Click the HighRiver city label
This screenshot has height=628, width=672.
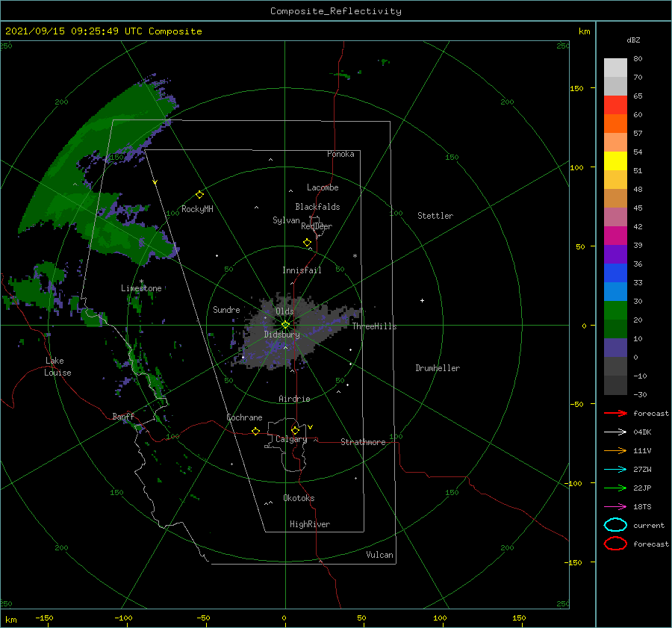(x=310, y=524)
